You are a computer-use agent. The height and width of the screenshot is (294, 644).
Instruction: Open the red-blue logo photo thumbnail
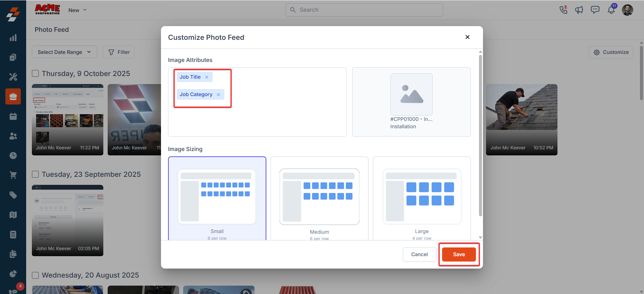pos(134,120)
